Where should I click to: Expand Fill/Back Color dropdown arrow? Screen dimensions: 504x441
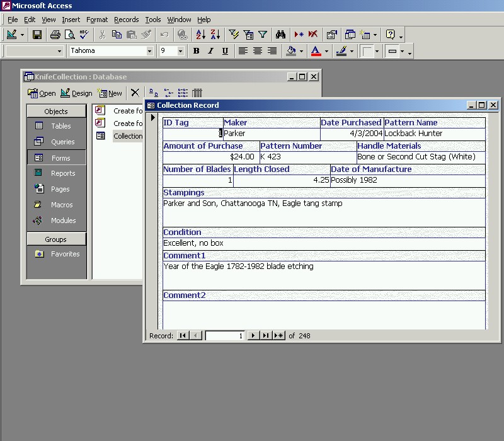click(x=301, y=51)
